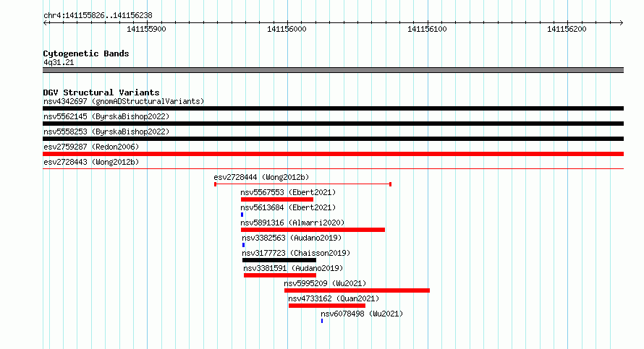Click the right arrow of the ruler

622,23
